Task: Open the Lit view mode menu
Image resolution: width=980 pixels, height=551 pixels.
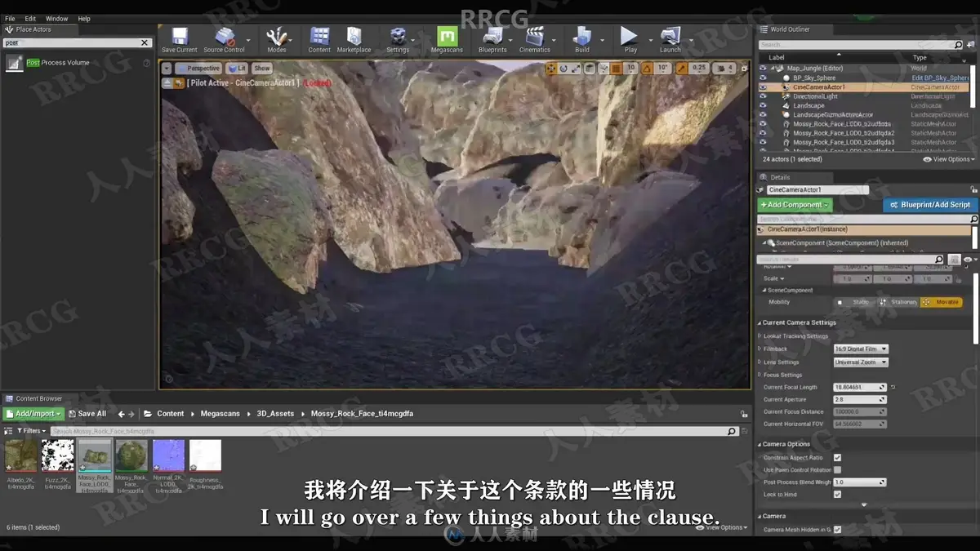Action: pyautogui.click(x=237, y=69)
